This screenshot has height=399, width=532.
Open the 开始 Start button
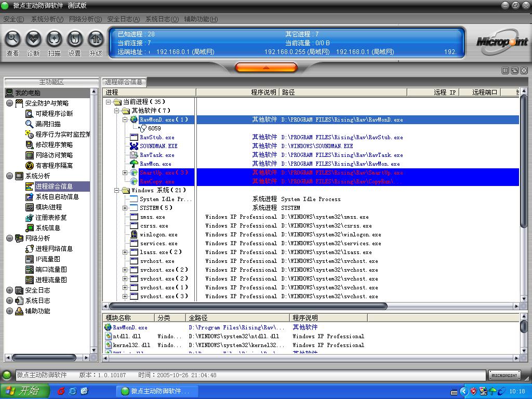point(25,391)
